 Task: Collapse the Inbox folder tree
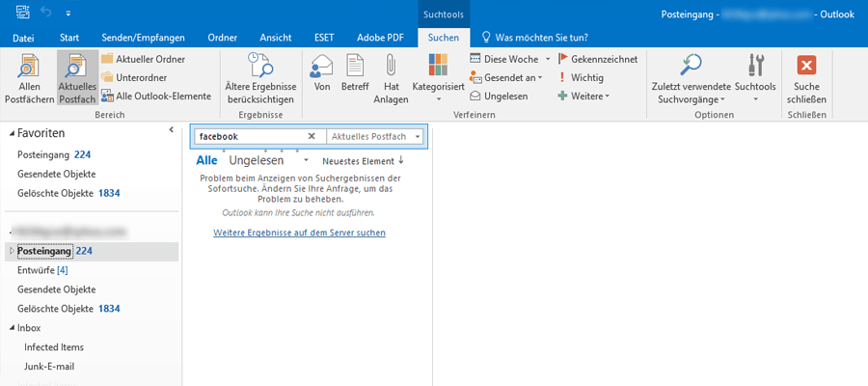13,328
